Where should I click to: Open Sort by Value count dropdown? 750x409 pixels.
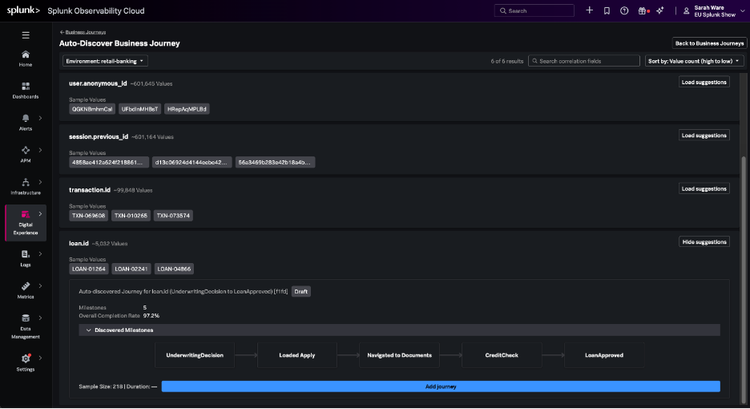[x=694, y=61]
